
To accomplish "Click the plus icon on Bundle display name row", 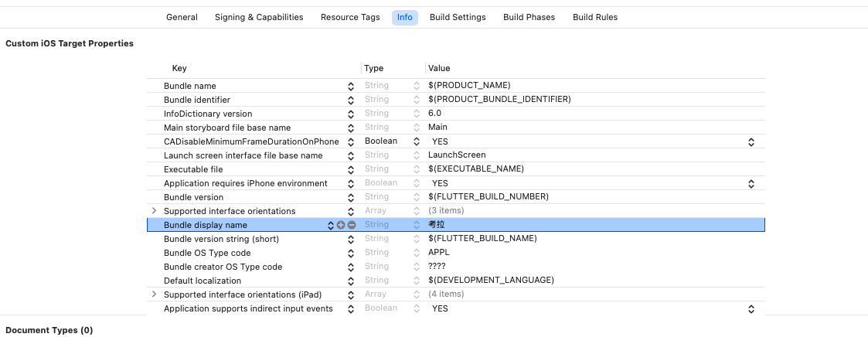I will click(x=341, y=225).
